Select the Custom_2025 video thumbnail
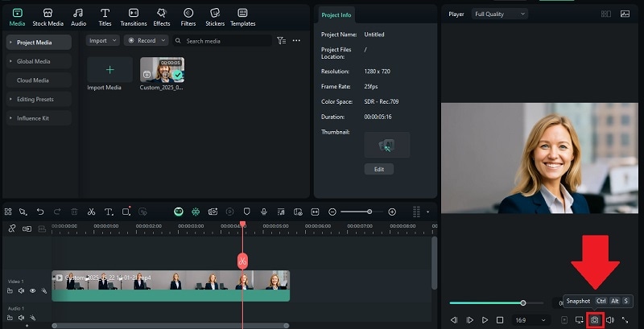 pos(162,70)
